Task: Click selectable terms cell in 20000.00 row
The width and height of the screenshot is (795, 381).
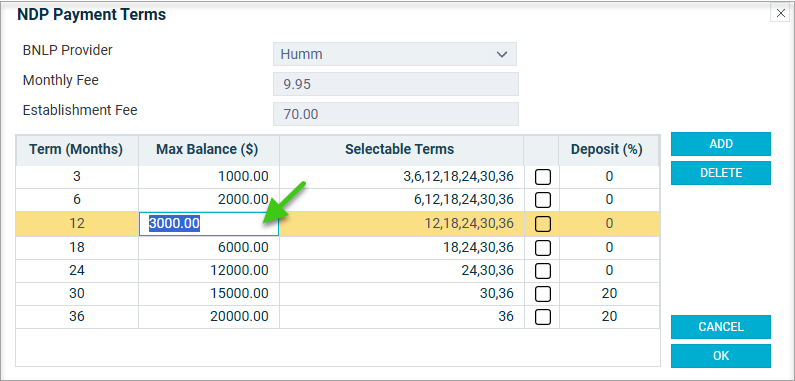Action: [x=402, y=317]
